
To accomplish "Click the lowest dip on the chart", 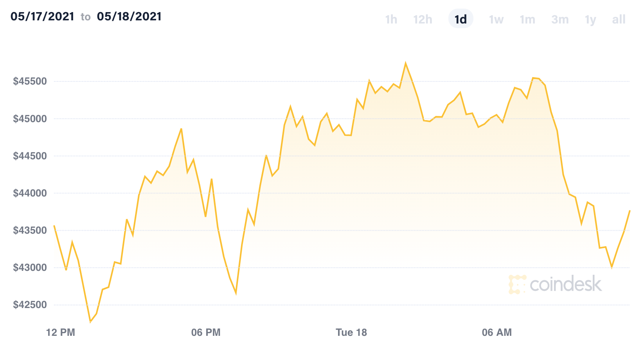I will (90, 323).
